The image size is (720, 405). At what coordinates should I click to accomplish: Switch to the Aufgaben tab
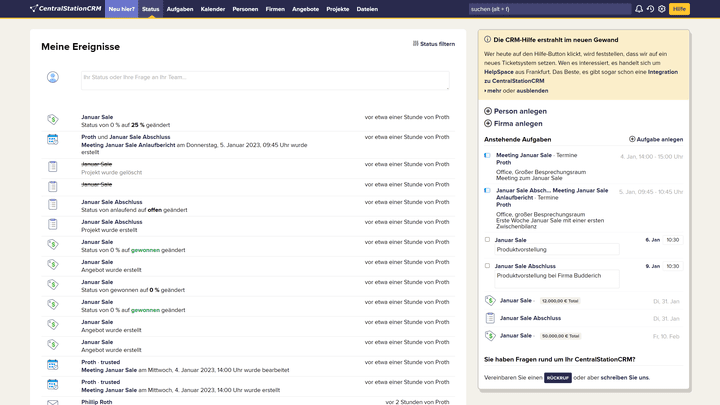click(180, 9)
